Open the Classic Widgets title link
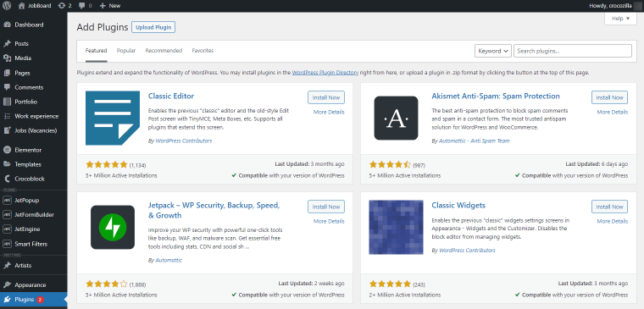 click(x=458, y=206)
